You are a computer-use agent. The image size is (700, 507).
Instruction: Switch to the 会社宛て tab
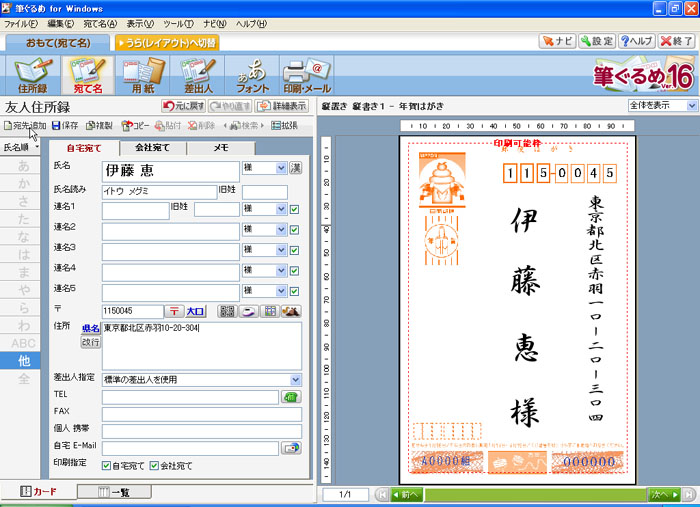[x=153, y=148]
